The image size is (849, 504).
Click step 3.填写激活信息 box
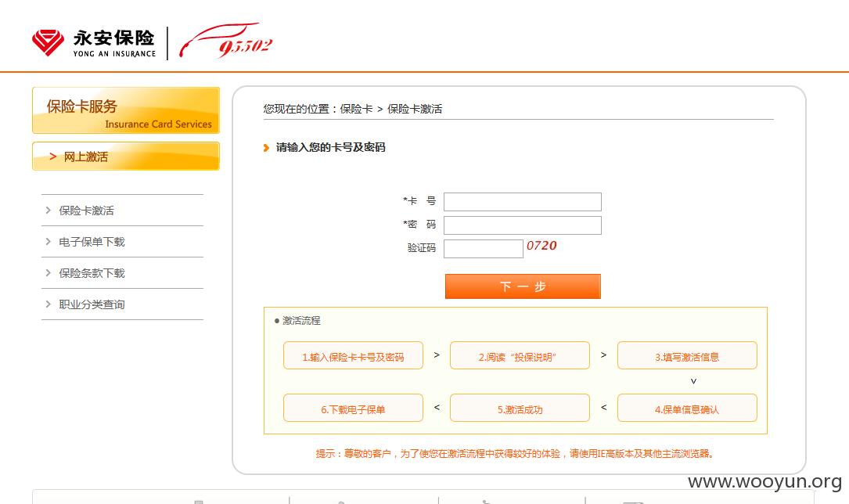point(687,355)
